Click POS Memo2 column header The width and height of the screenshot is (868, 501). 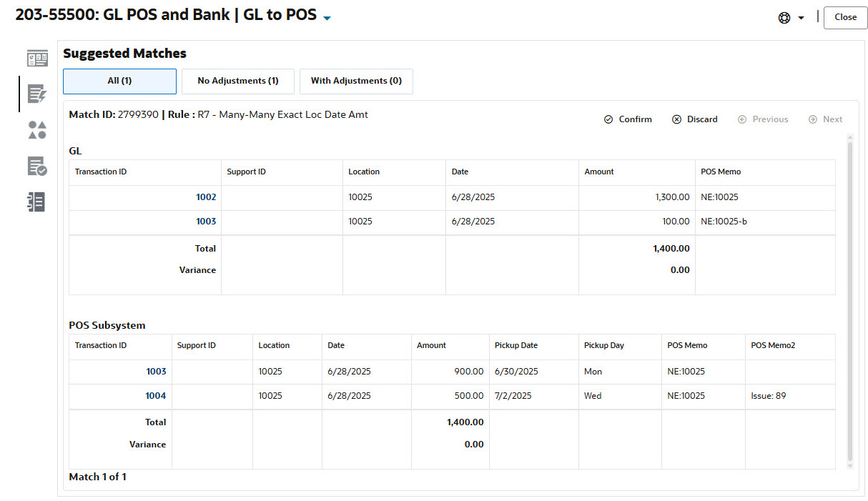coord(790,346)
